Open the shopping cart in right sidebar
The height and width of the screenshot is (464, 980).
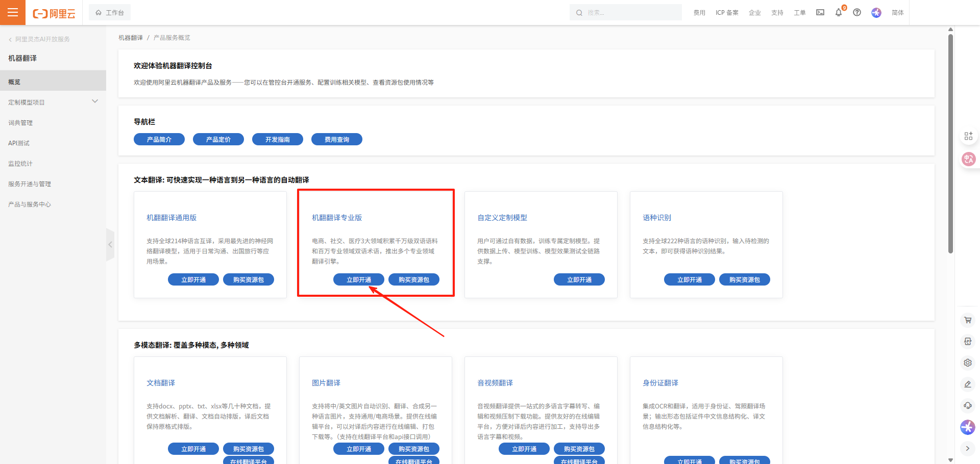[x=968, y=320]
